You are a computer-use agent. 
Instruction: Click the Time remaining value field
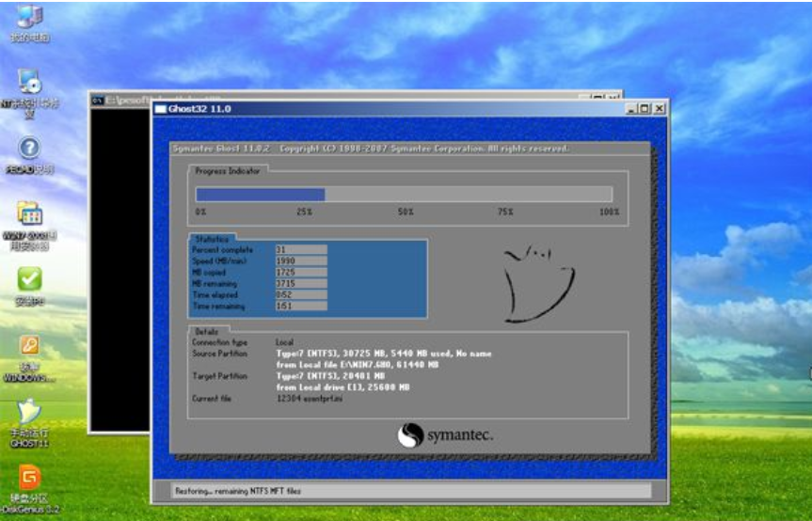(x=300, y=307)
